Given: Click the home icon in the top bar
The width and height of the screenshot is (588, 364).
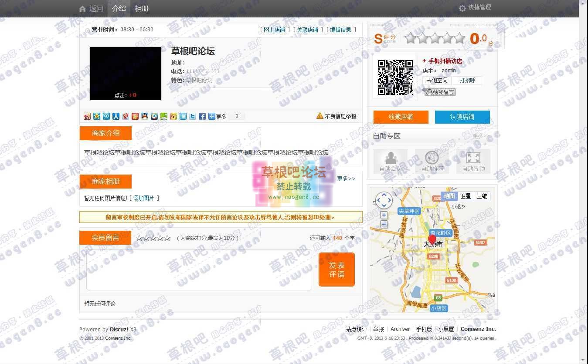Looking at the screenshot, I should (82, 8).
